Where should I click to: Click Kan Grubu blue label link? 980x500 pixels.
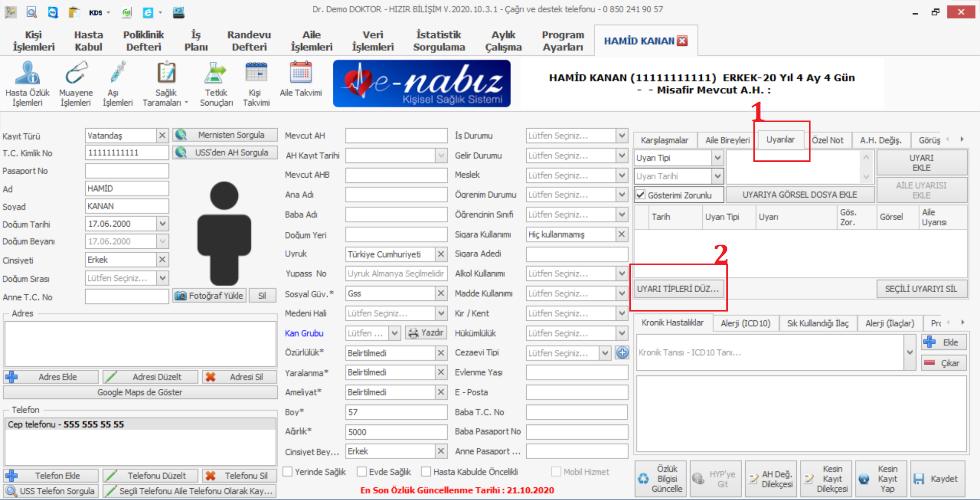(304, 333)
